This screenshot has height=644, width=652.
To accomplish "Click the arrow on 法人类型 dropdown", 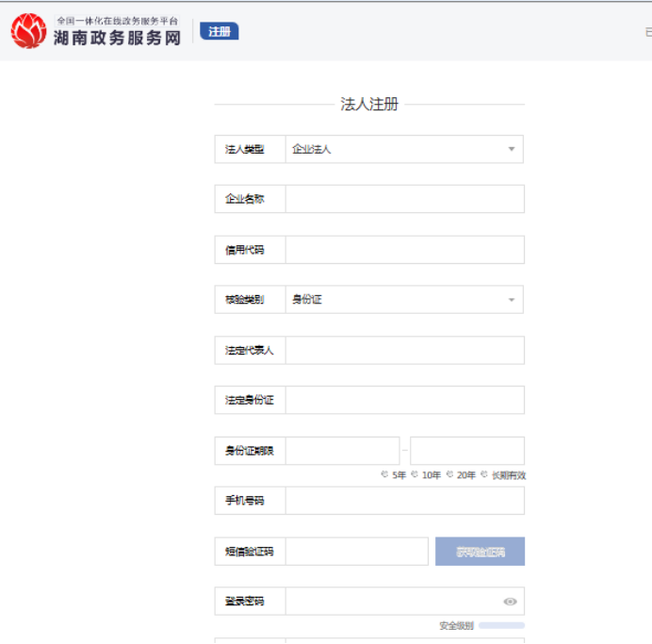I will [x=512, y=149].
